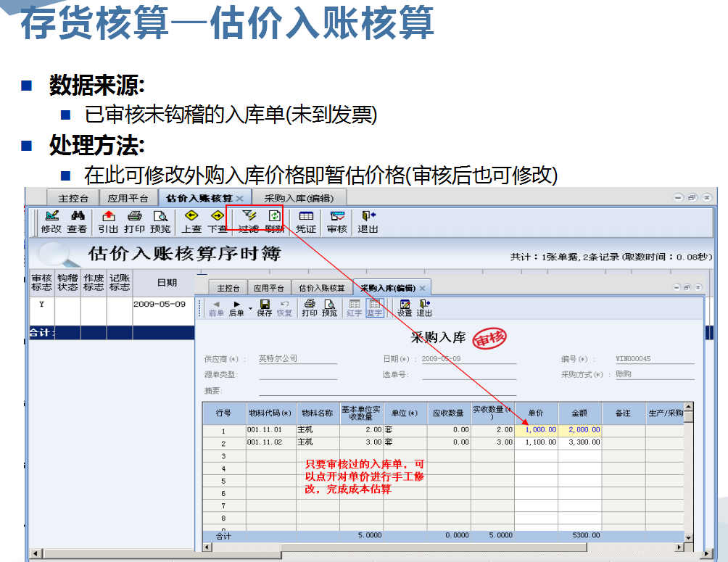Select the 采购入库(编辑) tab

pyautogui.click(x=301, y=197)
